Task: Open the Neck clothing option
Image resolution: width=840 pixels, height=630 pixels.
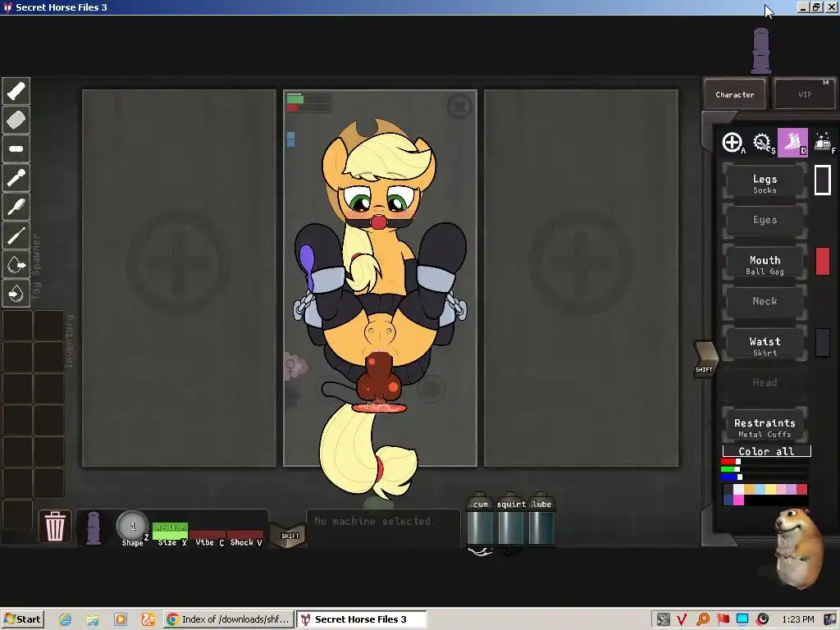Action: (765, 301)
